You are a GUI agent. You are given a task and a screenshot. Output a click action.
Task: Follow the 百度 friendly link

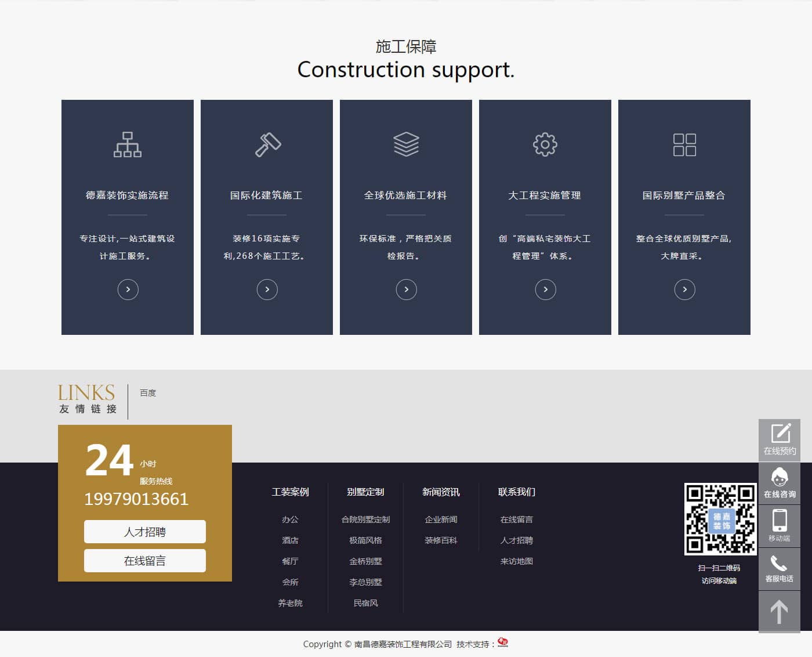click(148, 393)
